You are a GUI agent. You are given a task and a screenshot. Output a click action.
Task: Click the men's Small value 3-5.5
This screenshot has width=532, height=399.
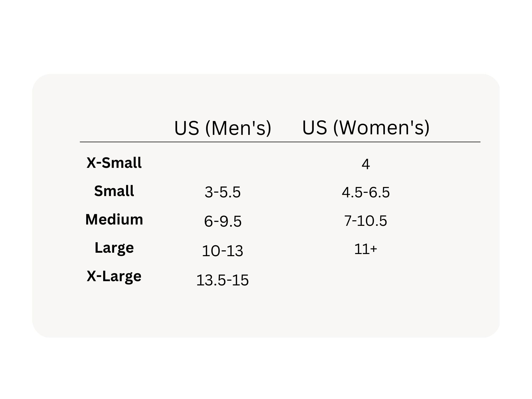pos(223,192)
